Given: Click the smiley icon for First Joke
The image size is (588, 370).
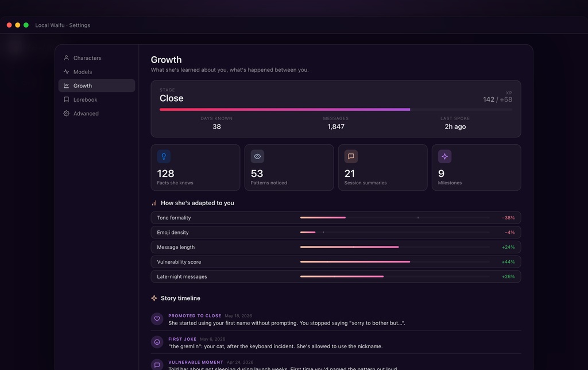Looking at the screenshot, I should pyautogui.click(x=157, y=342).
